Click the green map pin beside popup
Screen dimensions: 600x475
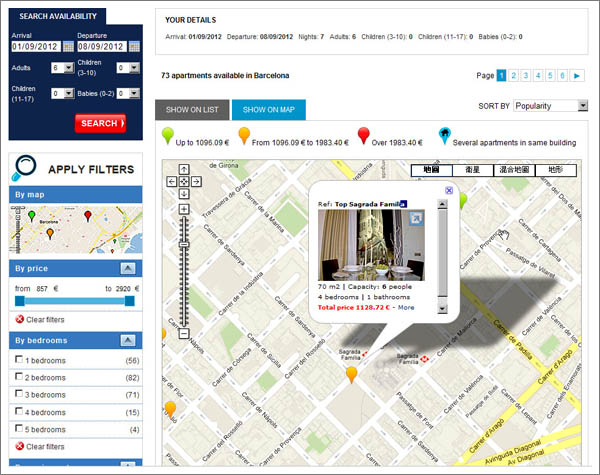coord(463,201)
